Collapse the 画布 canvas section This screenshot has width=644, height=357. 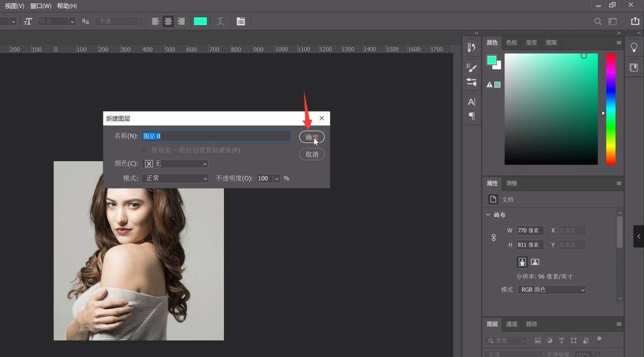point(488,214)
